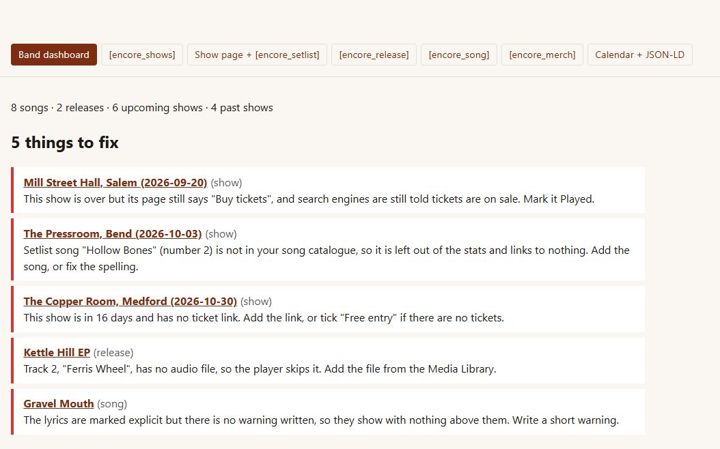Click the (show) label beside Mill Street Hall

click(x=226, y=183)
